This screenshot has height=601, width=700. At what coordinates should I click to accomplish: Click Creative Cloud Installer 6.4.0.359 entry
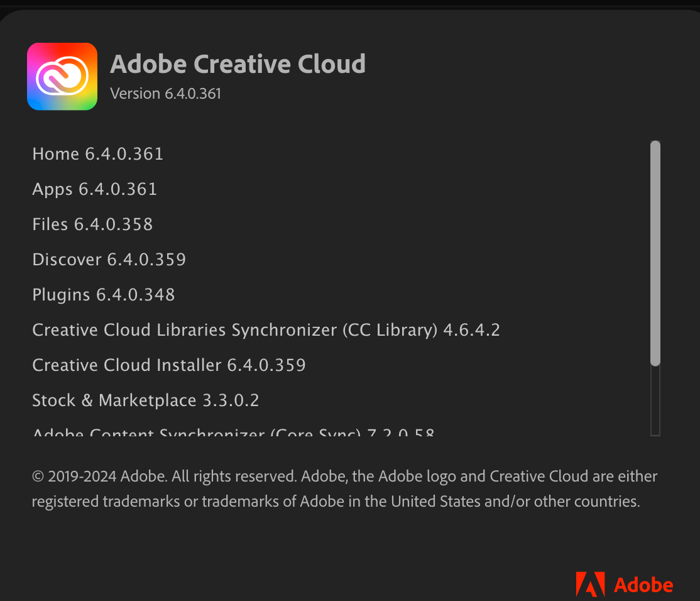click(168, 365)
